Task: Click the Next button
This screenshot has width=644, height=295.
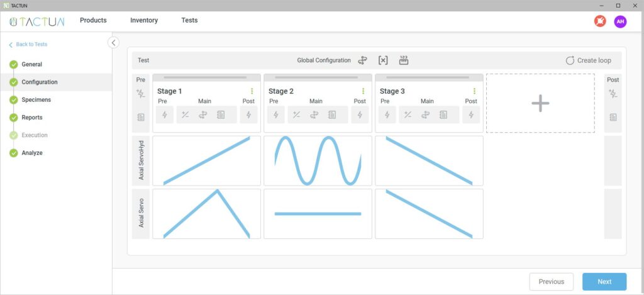Action: click(x=604, y=282)
